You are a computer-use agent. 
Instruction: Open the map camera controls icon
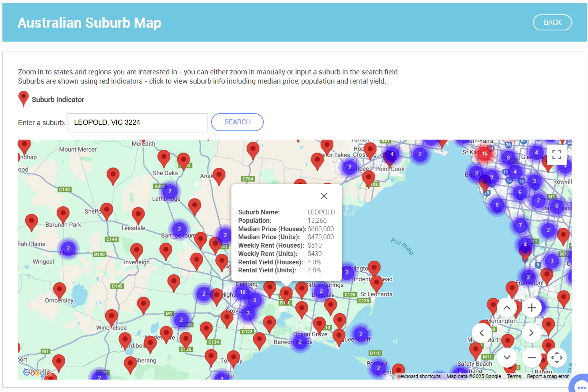[x=556, y=358]
